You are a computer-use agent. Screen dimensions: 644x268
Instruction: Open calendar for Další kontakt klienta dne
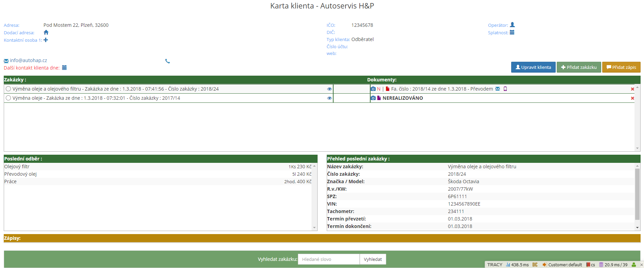tap(64, 68)
